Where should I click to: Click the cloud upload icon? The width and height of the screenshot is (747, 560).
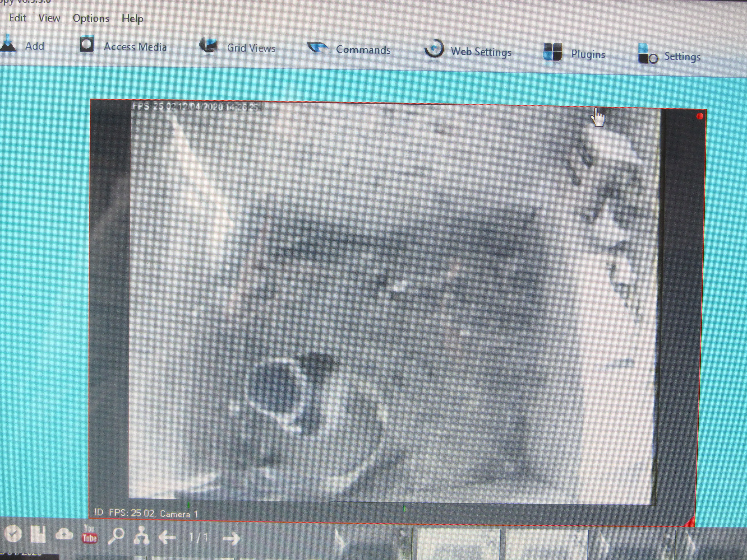coord(64,534)
